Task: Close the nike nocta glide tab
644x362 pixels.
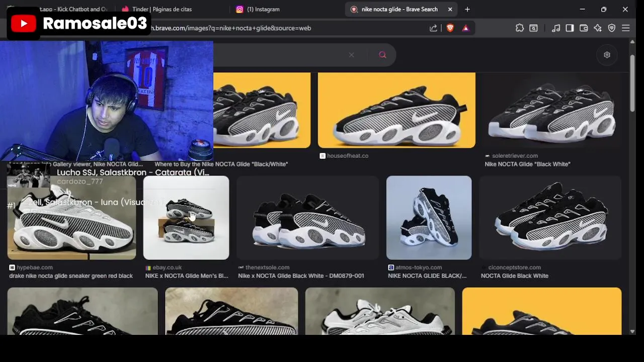Action: [450, 9]
